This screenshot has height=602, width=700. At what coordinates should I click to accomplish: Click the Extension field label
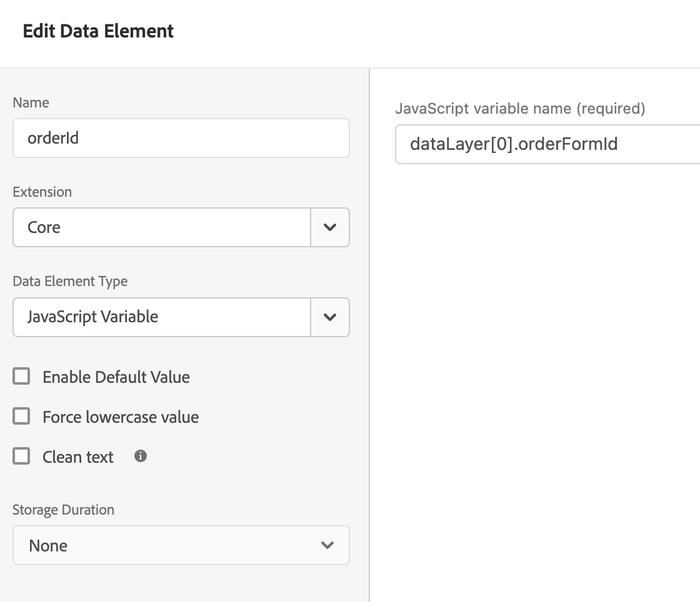click(42, 192)
